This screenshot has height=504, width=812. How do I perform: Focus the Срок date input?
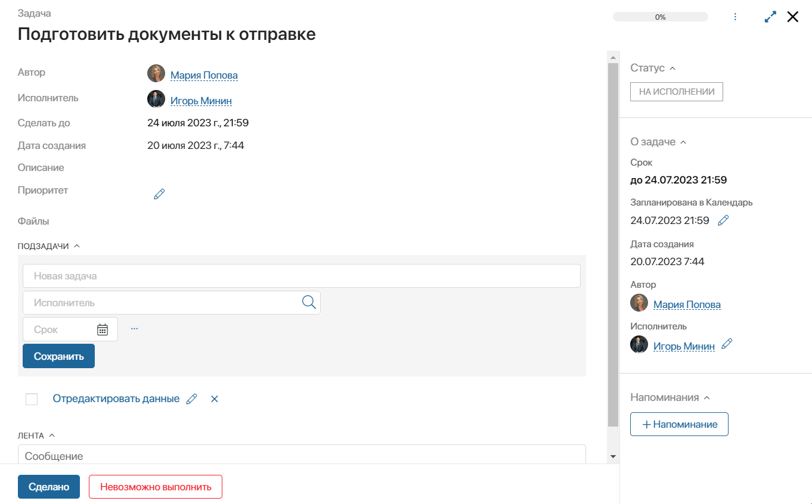point(70,329)
